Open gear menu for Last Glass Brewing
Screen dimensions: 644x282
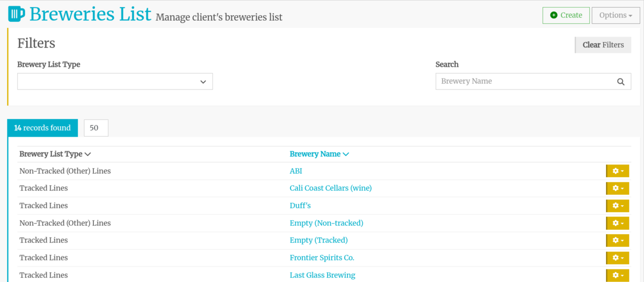[618, 275]
